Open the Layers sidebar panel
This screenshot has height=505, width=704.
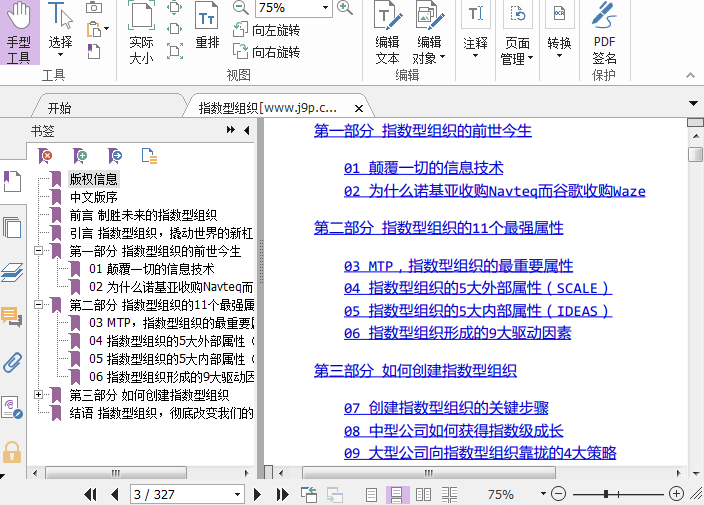[x=12, y=272]
